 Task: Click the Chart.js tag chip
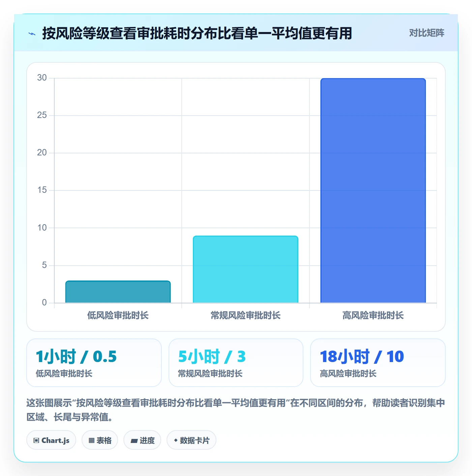51,440
